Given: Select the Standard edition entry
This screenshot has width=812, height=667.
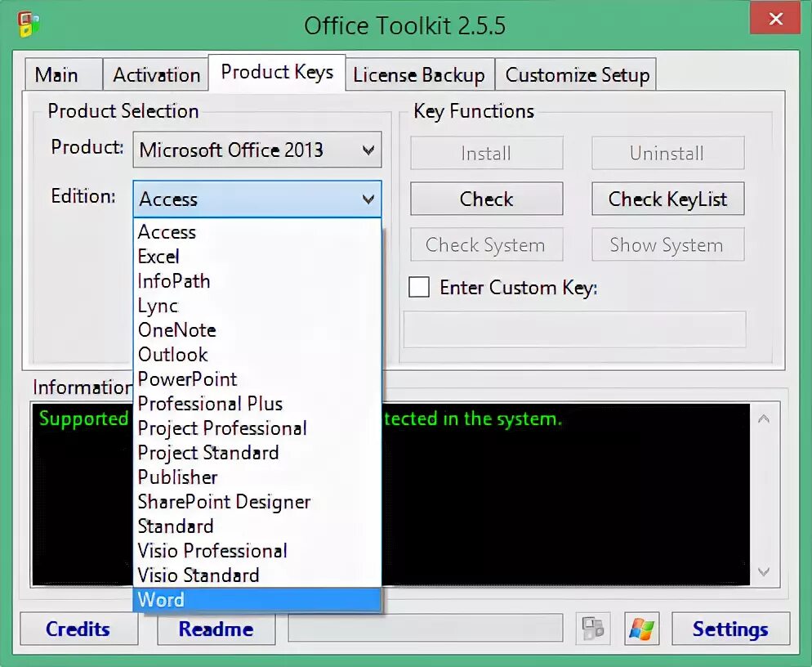Looking at the screenshot, I should click(x=257, y=526).
